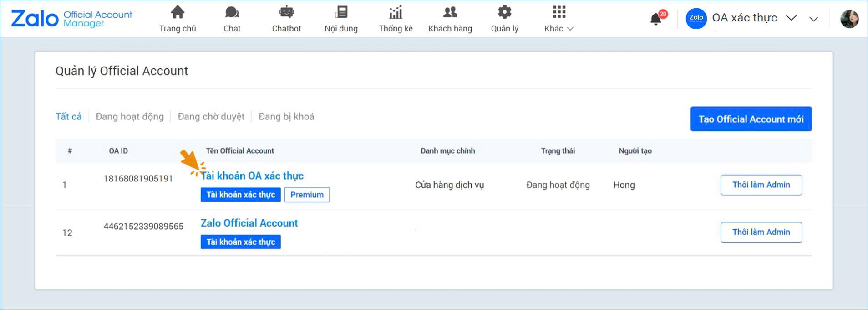The image size is (868, 310).
Task: Expand the OA xác thực account switcher
Action: click(791, 18)
